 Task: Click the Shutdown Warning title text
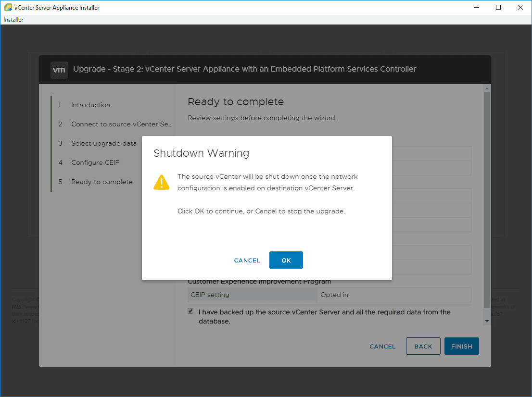(x=202, y=153)
